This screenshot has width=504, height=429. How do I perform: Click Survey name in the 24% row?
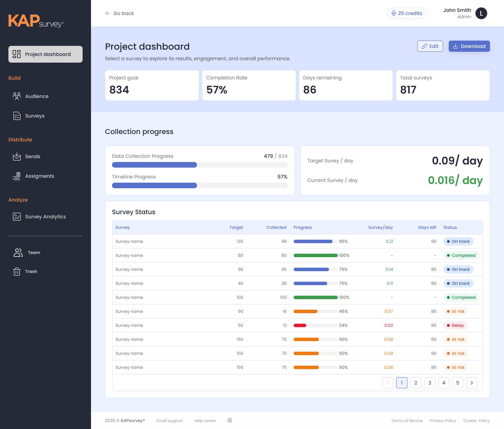pyautogui.click(x=129, y=325)
